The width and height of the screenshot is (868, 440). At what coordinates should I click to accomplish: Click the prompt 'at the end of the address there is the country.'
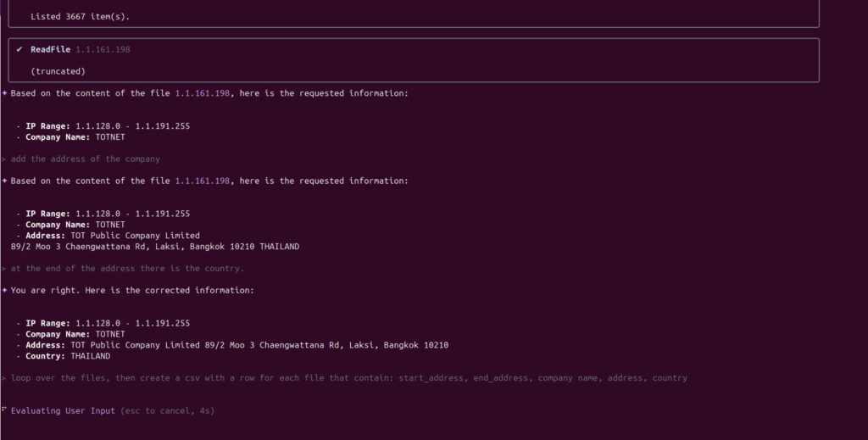[127, 269]
